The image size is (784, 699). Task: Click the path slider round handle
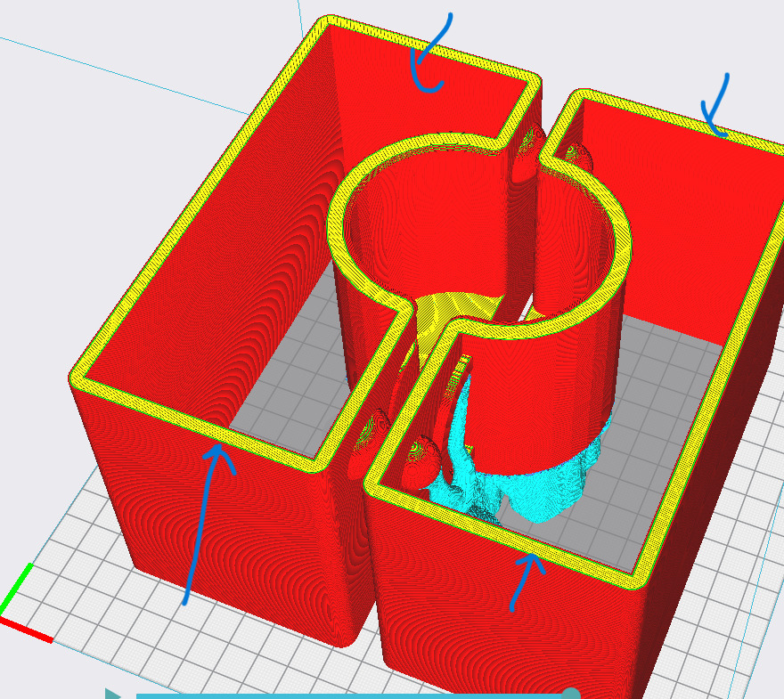point(570,694)
